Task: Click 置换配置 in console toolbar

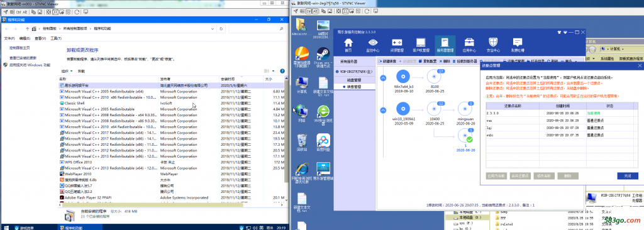Action: [427, 61]
